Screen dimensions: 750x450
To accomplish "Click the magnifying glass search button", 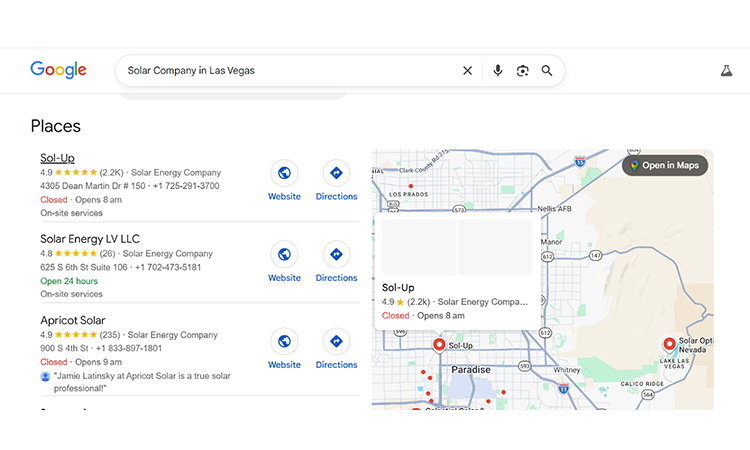I will click(547, 71).
